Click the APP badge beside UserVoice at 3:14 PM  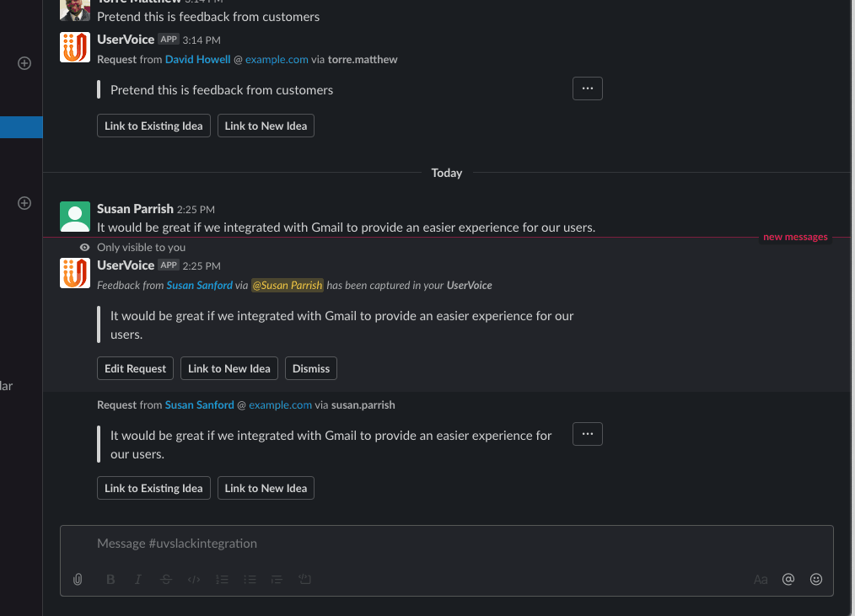pos(169,40)
